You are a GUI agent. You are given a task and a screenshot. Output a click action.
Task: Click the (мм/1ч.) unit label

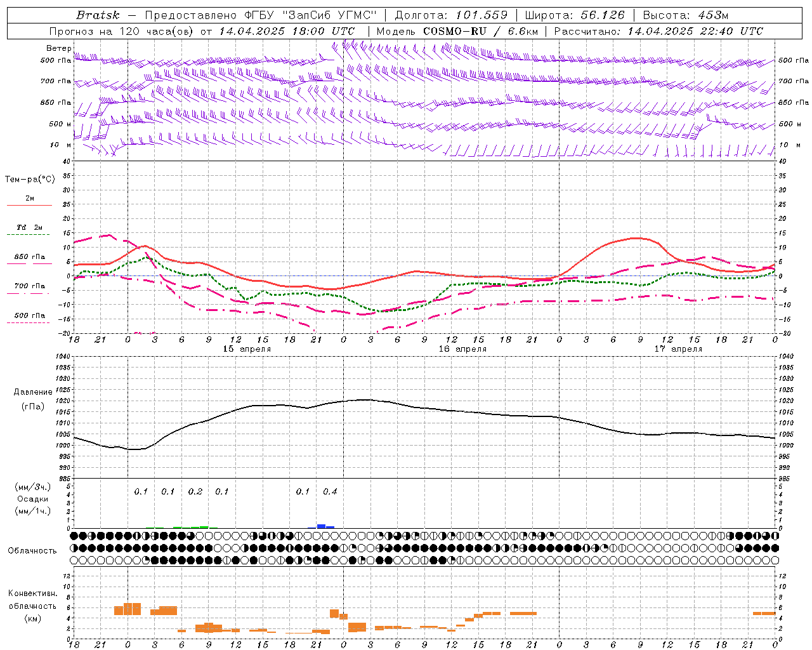[x=32, y=510]
